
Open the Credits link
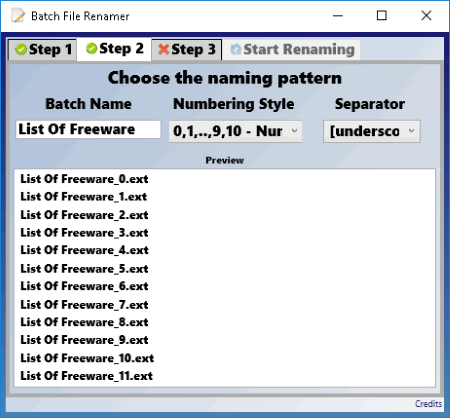pyautogui.click(x=428, y=404)
